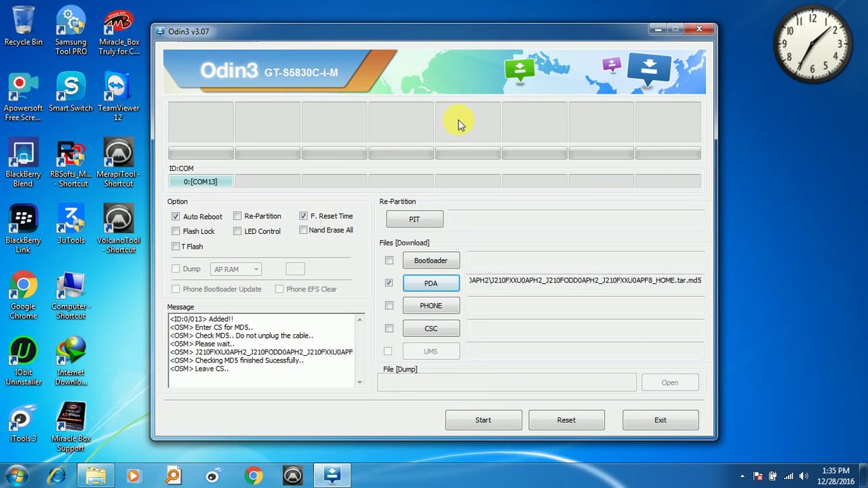Click the PDA file button

pyautogui.click(x=431, y=283)
